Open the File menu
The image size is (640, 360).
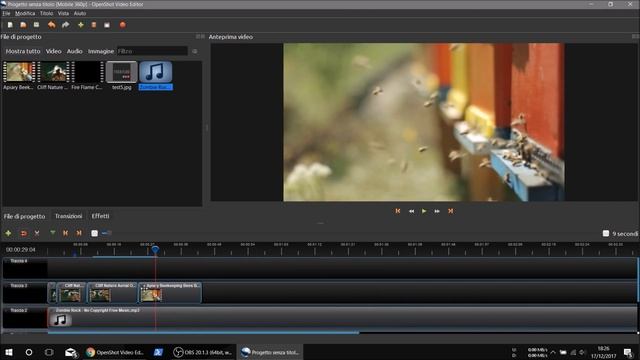pos(6,13)
